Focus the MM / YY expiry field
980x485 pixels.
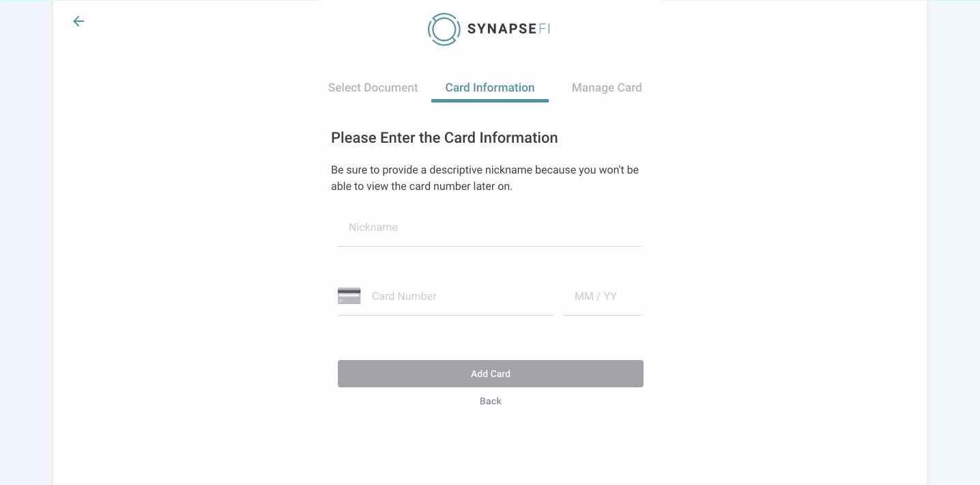tap(603, 296)
